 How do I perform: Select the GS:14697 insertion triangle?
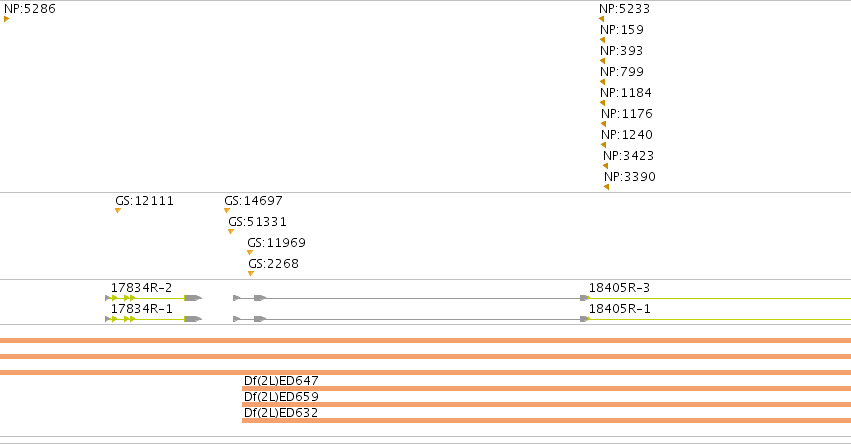click(227, 211)
